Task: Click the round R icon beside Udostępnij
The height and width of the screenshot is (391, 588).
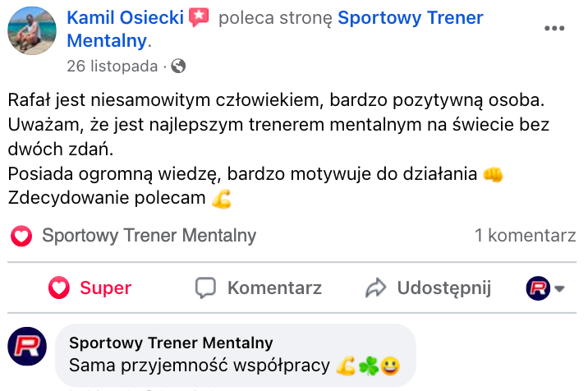Action: click(538, 288)
